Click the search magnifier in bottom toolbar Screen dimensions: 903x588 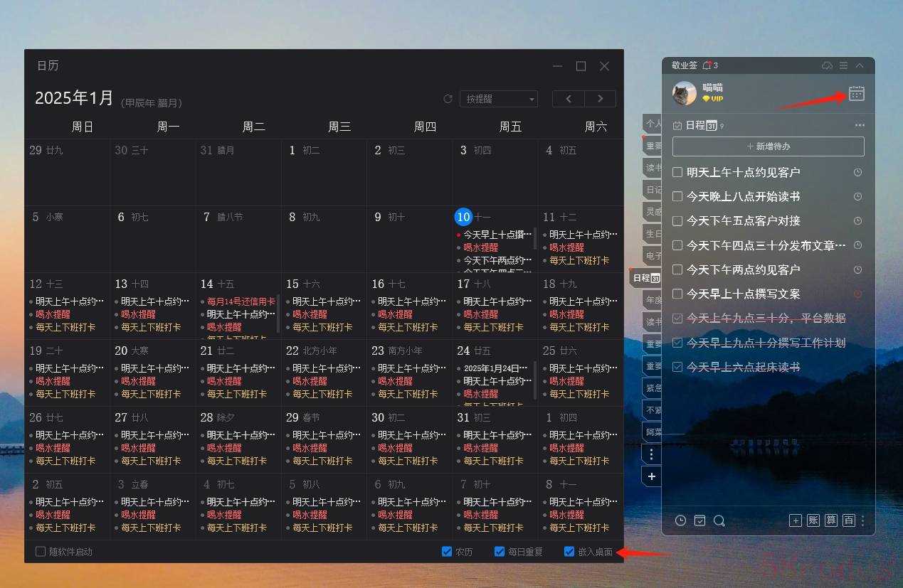pyautogui.click(x=719, y=520)
